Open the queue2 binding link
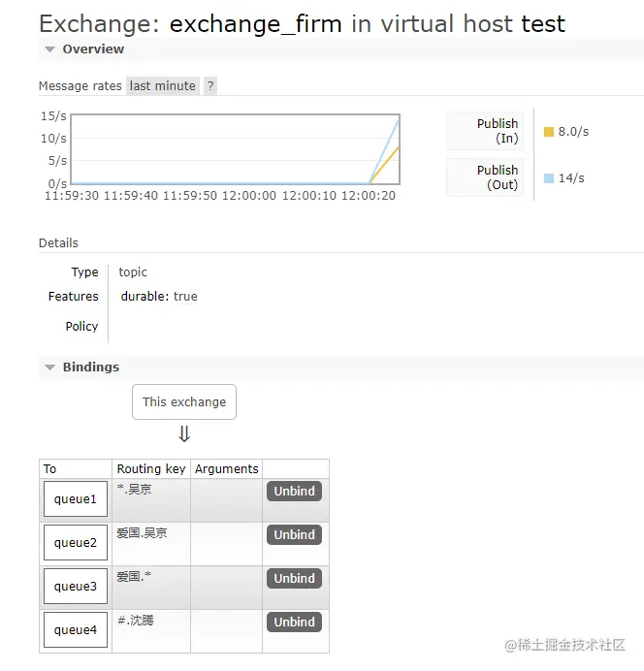 point(76,543)
